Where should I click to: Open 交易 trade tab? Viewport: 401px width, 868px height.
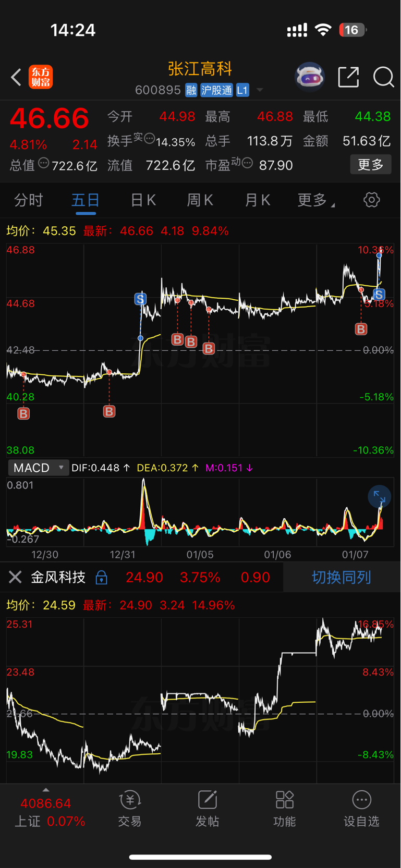pyautogui.click(x=130, y=809)
